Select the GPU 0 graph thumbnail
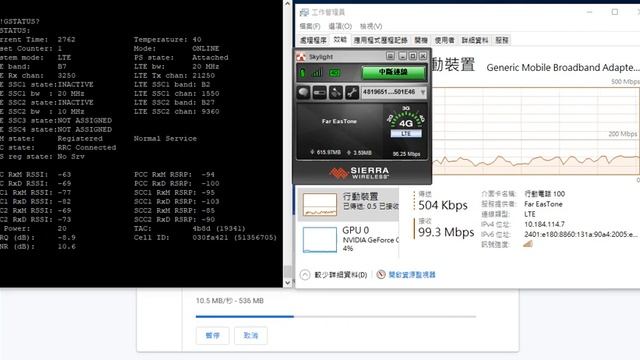 tap(320, 240)
